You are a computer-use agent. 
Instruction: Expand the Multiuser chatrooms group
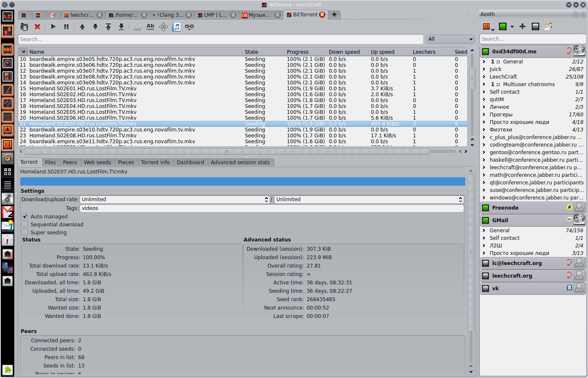tap(484, 84)
